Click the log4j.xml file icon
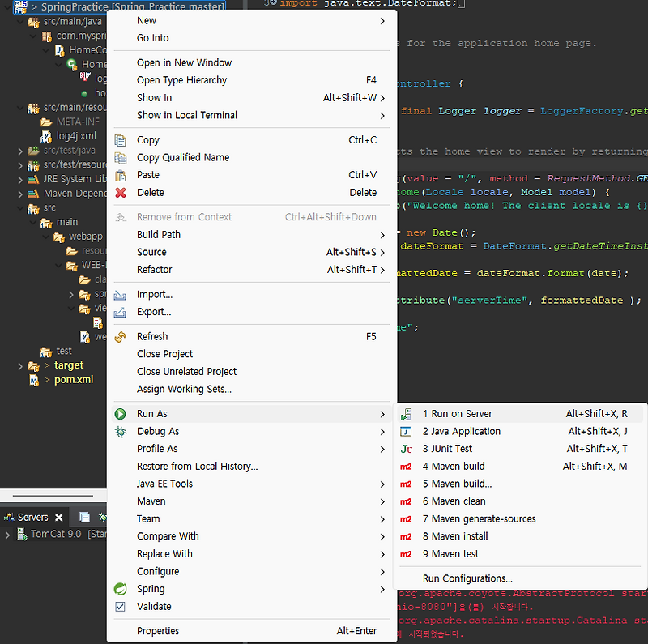The height and width of the screenshot is (644, 648). click(45, 136)
